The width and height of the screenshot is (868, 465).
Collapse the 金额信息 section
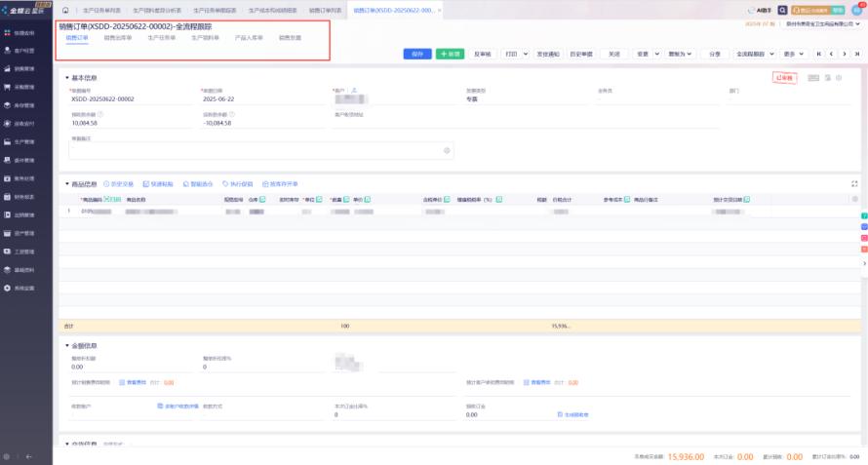tap(67, 346)
